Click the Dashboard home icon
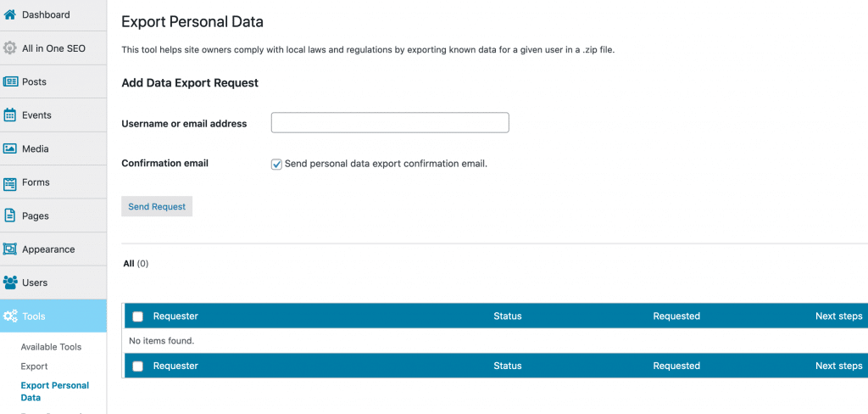868x414 pixels. [9, 15]
